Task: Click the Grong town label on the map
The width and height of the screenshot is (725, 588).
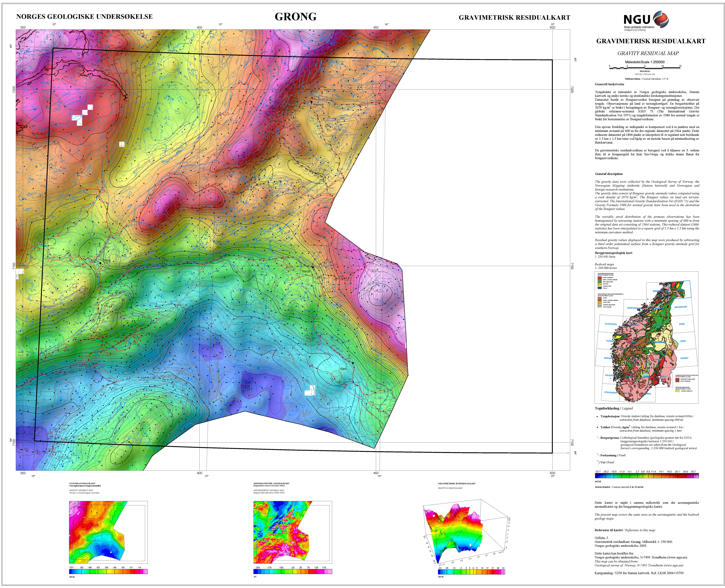Action: 106,260
